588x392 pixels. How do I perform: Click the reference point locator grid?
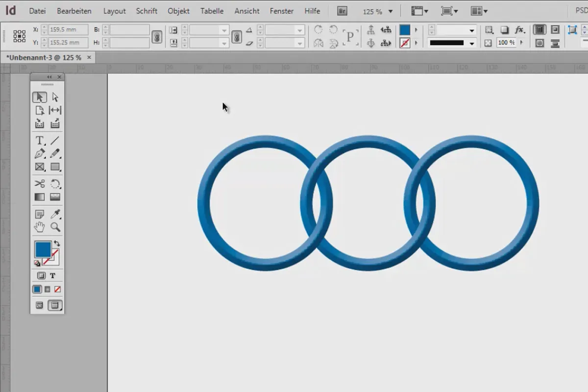[x=20, y=36]
